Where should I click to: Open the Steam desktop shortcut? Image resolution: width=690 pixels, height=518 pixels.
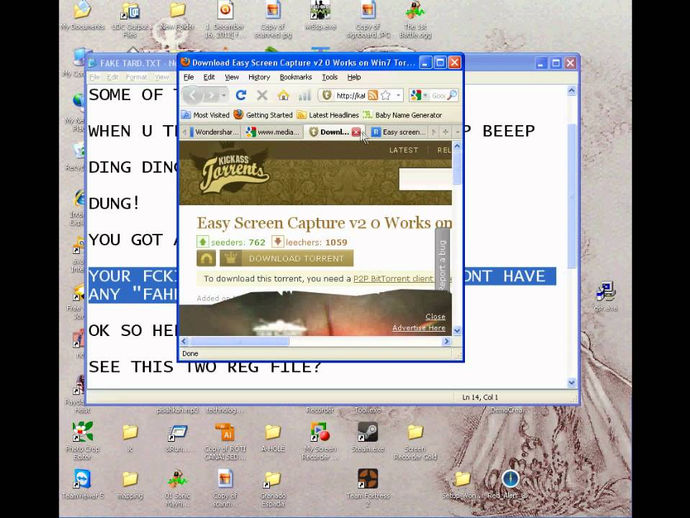(368, 436)
